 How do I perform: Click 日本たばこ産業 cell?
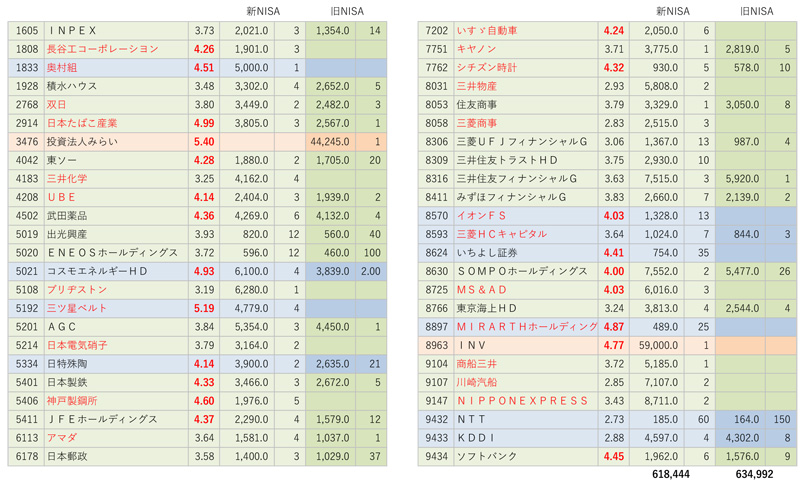pyautogui.click(x=116, y=123)
